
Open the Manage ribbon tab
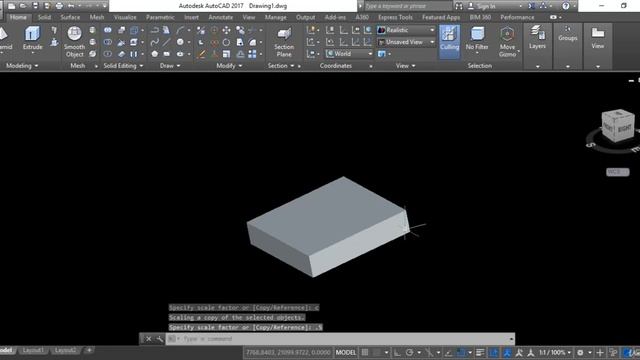coord(276,17)
